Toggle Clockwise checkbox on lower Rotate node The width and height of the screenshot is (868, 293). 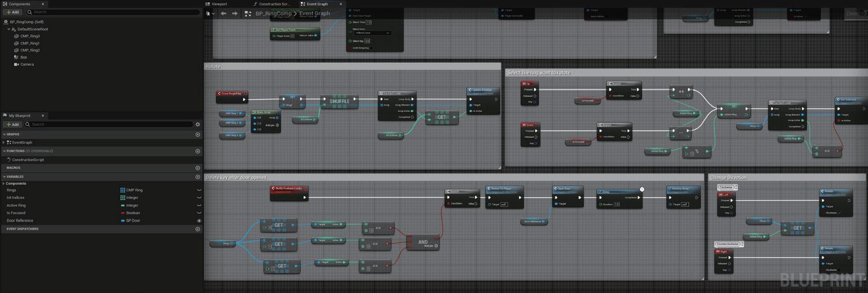tap(839, 269)
